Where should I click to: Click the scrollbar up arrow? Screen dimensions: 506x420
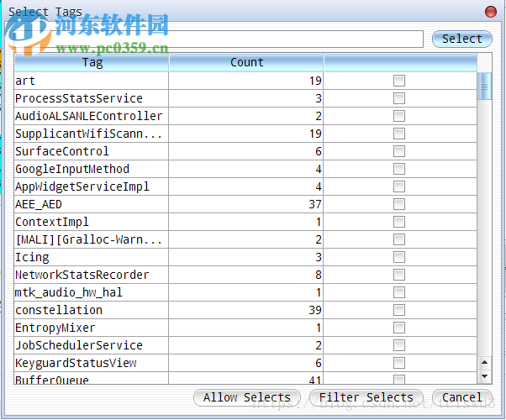(x=484, y=363)
